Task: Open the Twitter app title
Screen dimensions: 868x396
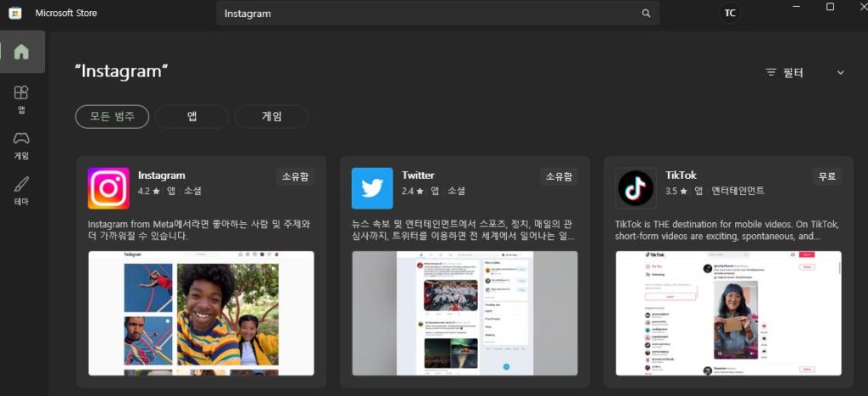Action: pos(418,176)
